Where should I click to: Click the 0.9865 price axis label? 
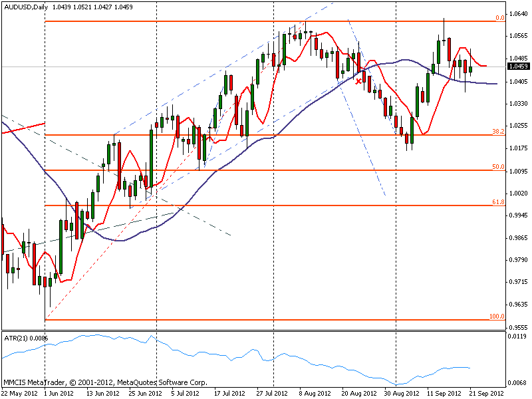point(519,238)
